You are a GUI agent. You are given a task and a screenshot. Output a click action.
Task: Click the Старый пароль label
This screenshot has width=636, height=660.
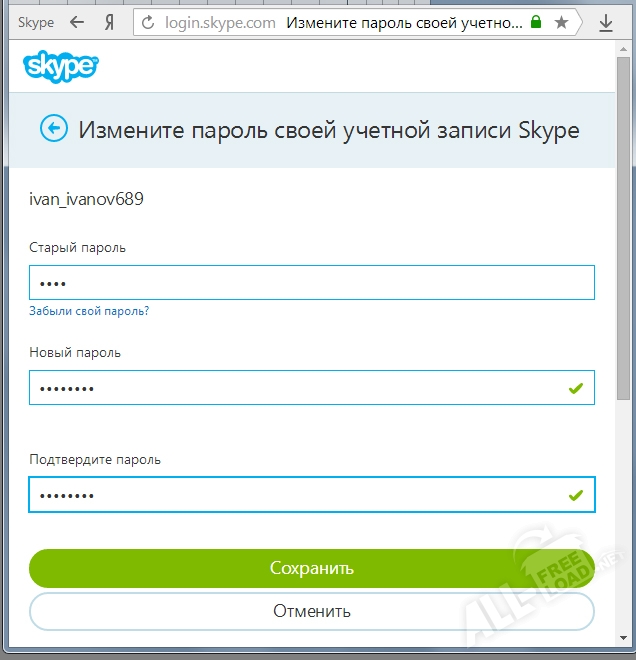(x=77, y=248)
